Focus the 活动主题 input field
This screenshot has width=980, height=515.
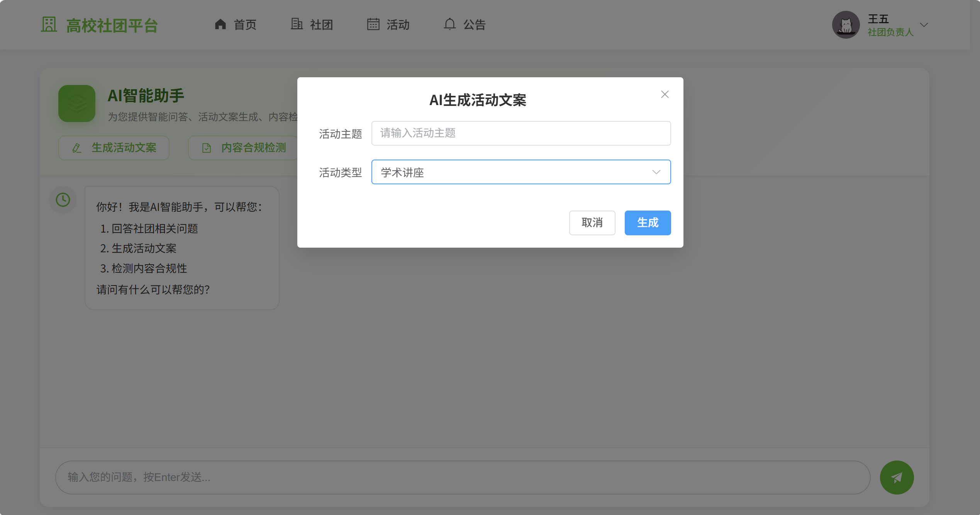point(521,133)
